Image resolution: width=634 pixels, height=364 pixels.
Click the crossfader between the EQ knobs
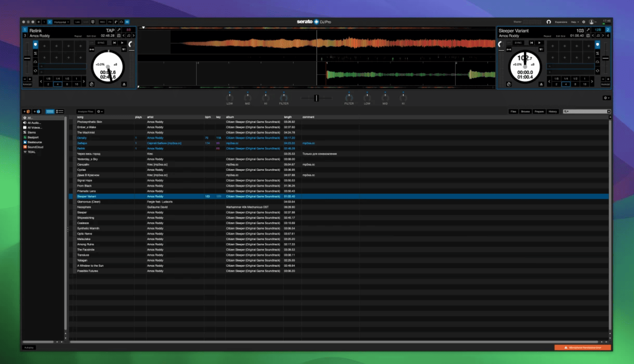[316, 98]
